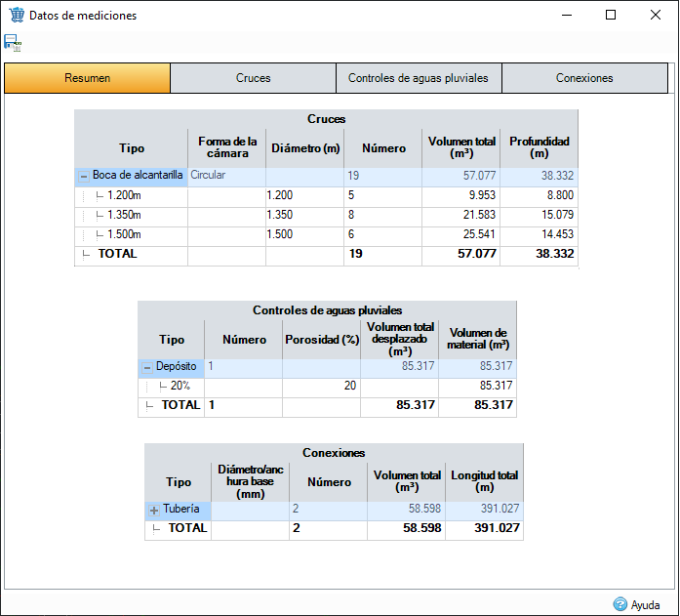Expand the Tubería row
The width and height of the screenshot is (680, 616).
154,511
